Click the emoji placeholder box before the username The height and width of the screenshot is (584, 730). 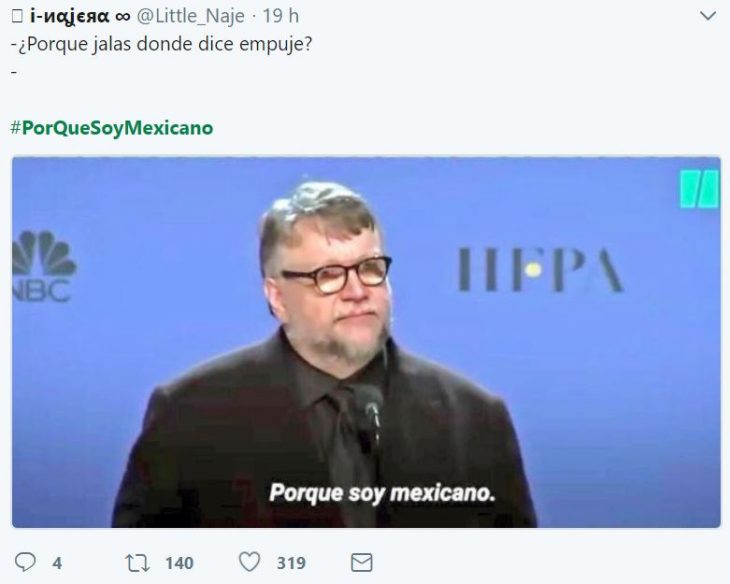click(17, 17)
